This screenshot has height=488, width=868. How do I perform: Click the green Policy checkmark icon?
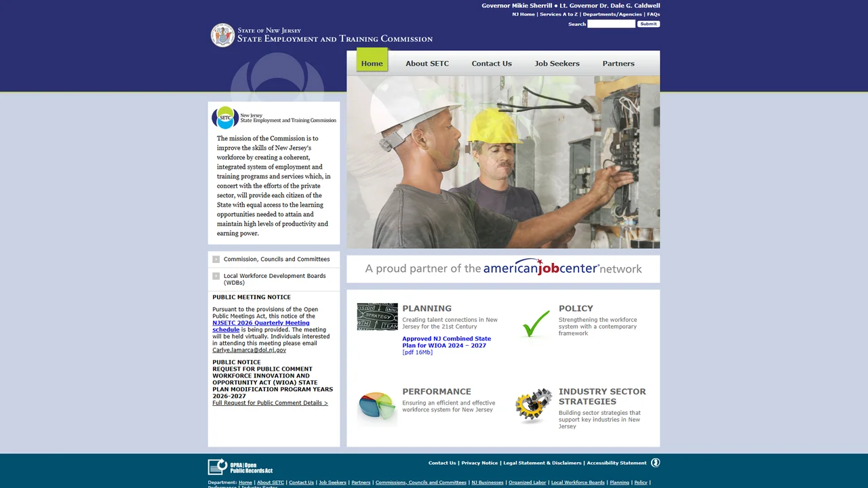536,324
